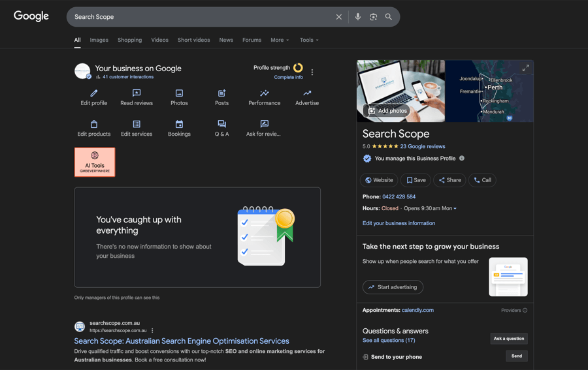Open the info icon beside 'You manage this Business Profile'

click(x=462, y=158)
